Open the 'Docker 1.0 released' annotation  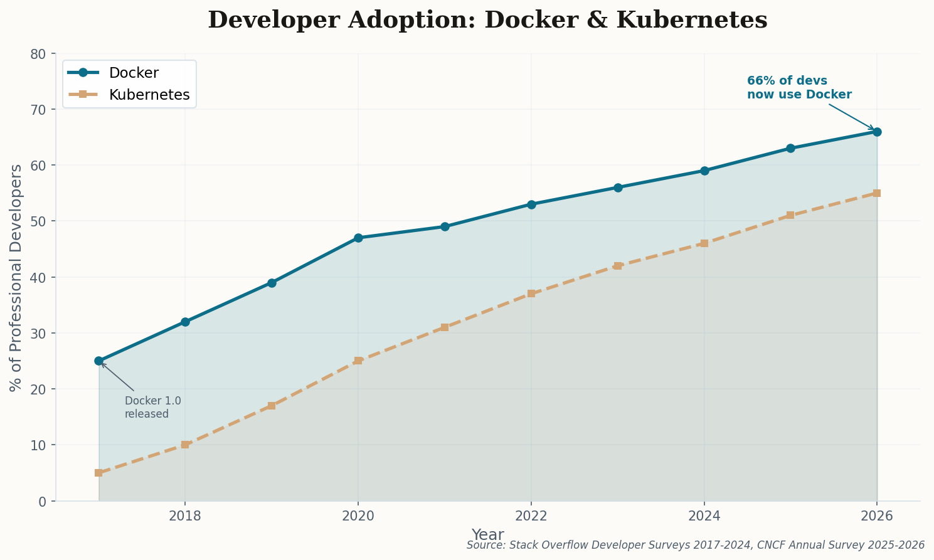coord(147,407)
